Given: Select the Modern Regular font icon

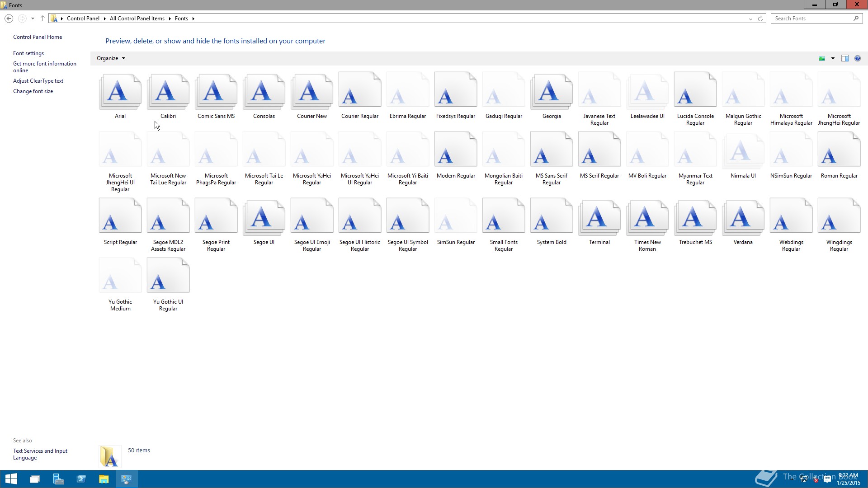Looking at the screenshot, I should (x=456, y=150).
